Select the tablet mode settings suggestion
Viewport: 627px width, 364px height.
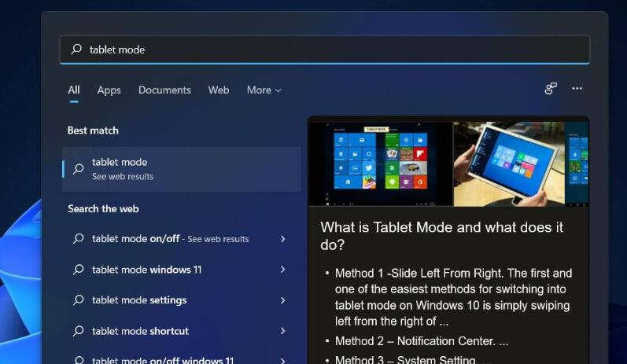point(181,300)
